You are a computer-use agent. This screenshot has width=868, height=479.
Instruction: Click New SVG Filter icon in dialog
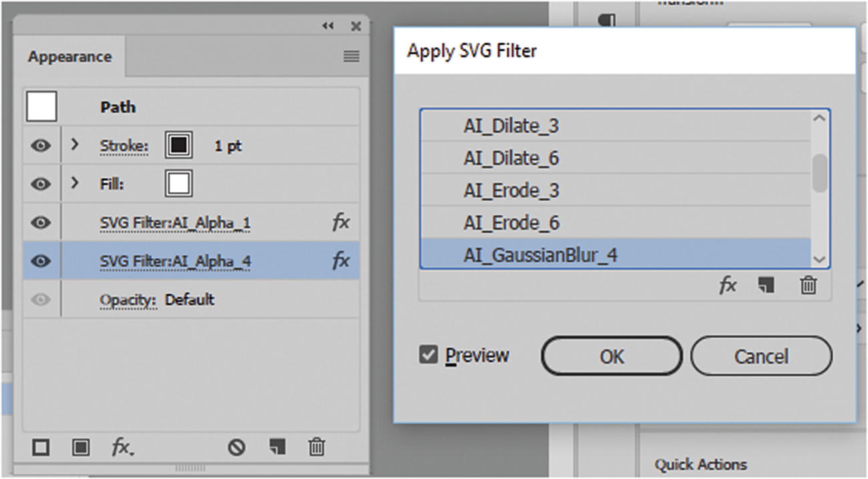coord(766,286)
